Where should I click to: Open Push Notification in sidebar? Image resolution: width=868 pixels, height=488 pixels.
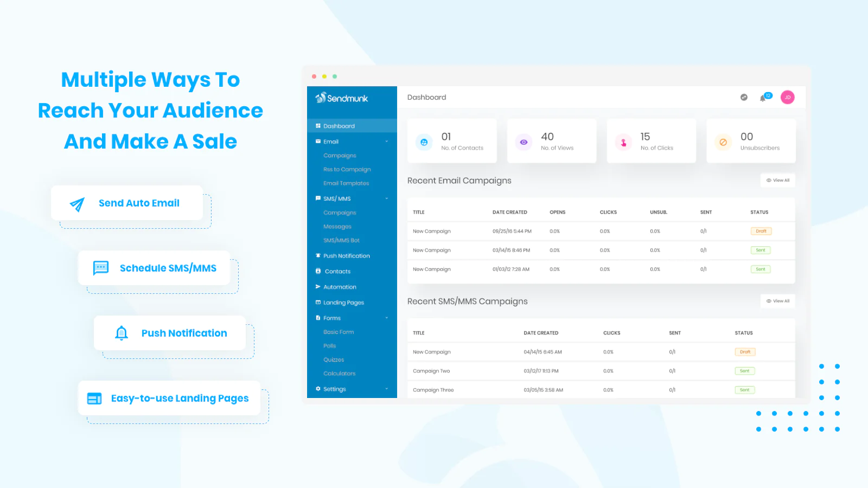(346, 256)
